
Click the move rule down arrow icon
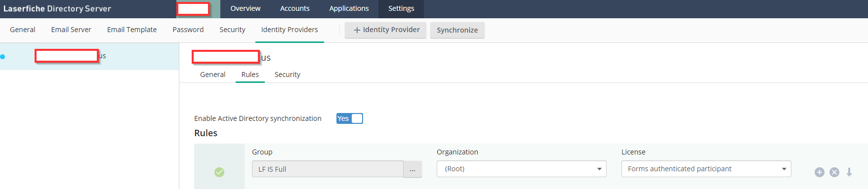849,172
